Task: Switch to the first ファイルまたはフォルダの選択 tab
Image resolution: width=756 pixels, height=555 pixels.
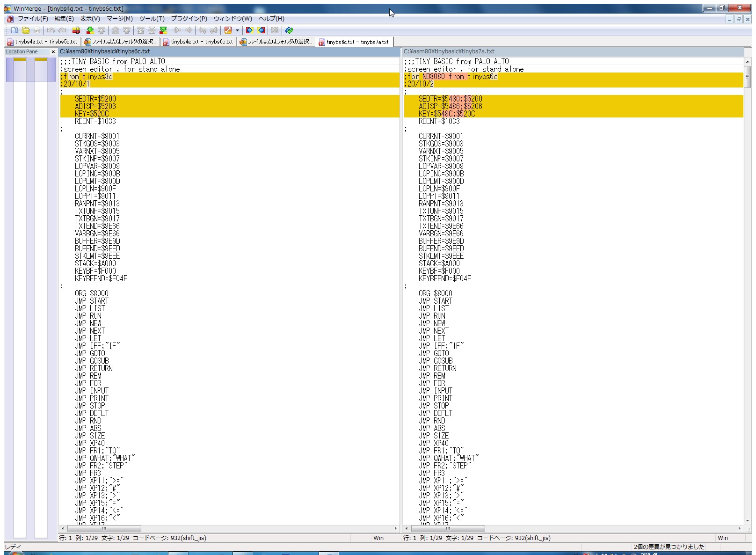Action: coord(120,42)
